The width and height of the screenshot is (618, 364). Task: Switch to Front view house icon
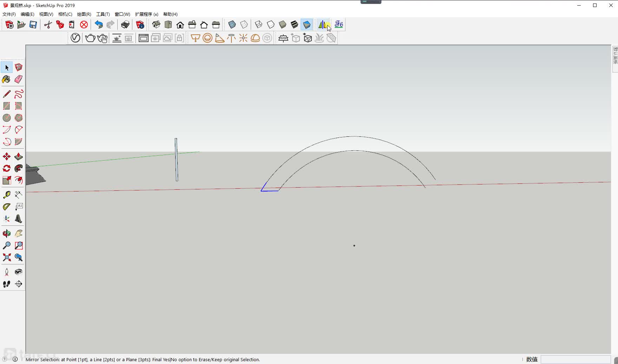[x=180, y=25]
